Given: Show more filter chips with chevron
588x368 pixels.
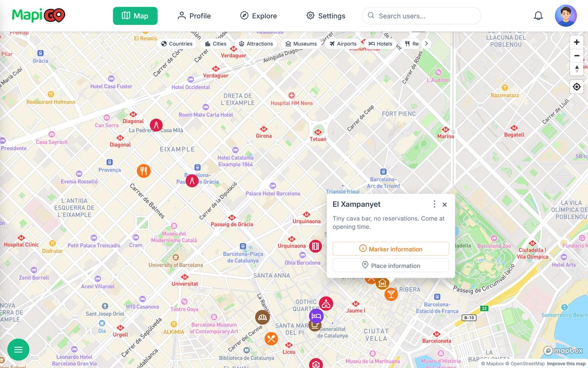Looking at the screenshot, I should [426, 43].
